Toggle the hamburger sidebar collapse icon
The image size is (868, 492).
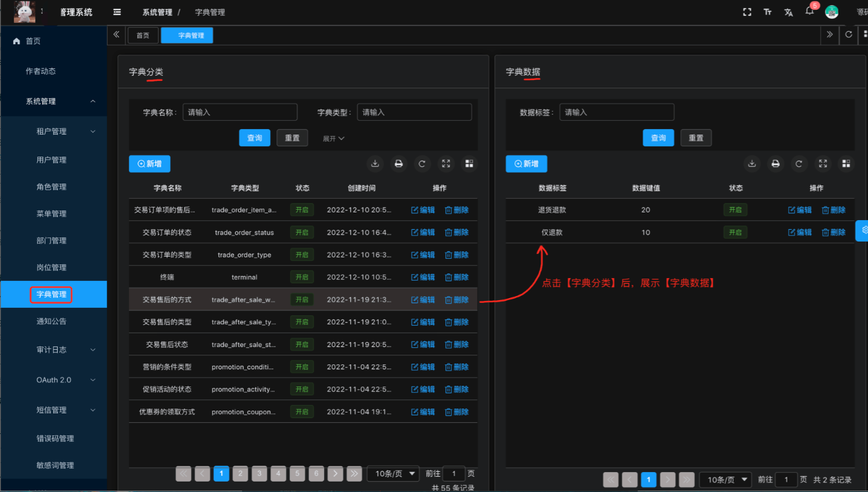point(117,12)
